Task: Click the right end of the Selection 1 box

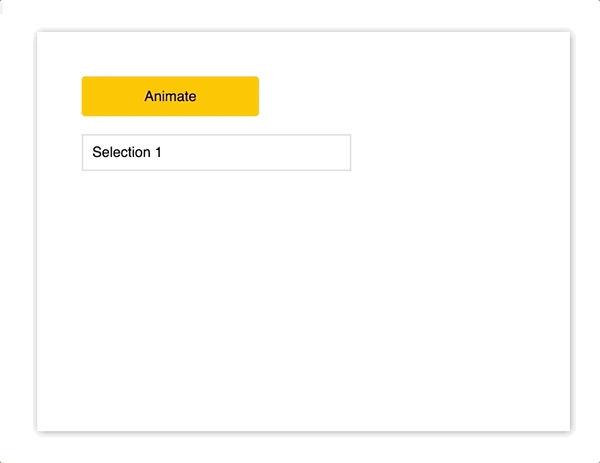Action: [338, 153]
